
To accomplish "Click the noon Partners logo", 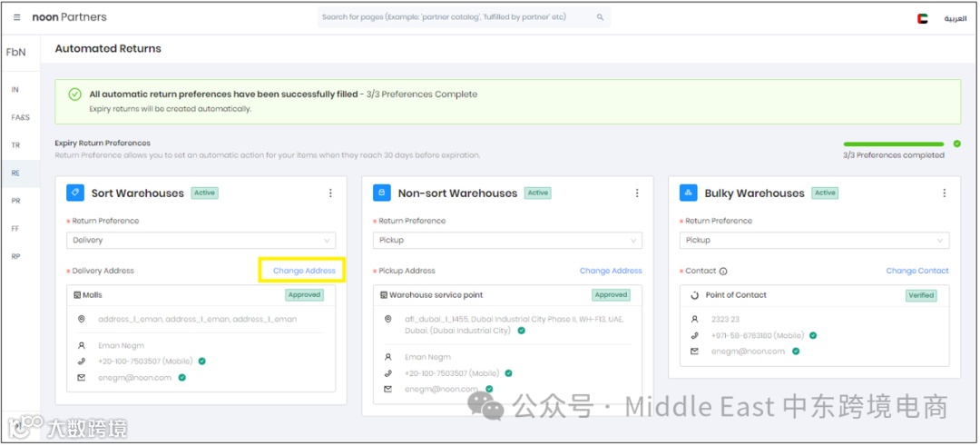I will tap(69, 17).
